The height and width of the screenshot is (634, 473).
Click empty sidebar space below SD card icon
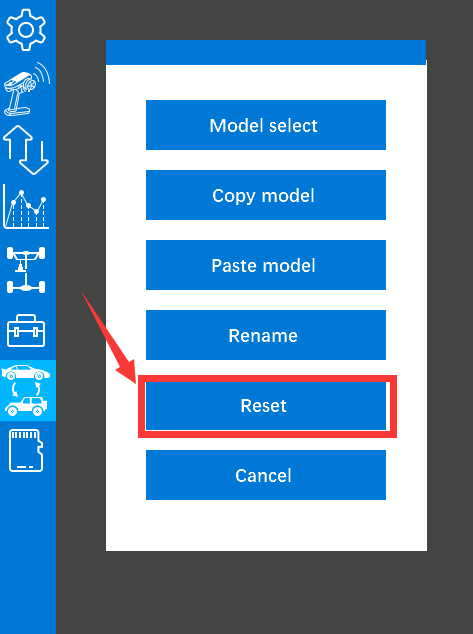click(x=28, y=554)
